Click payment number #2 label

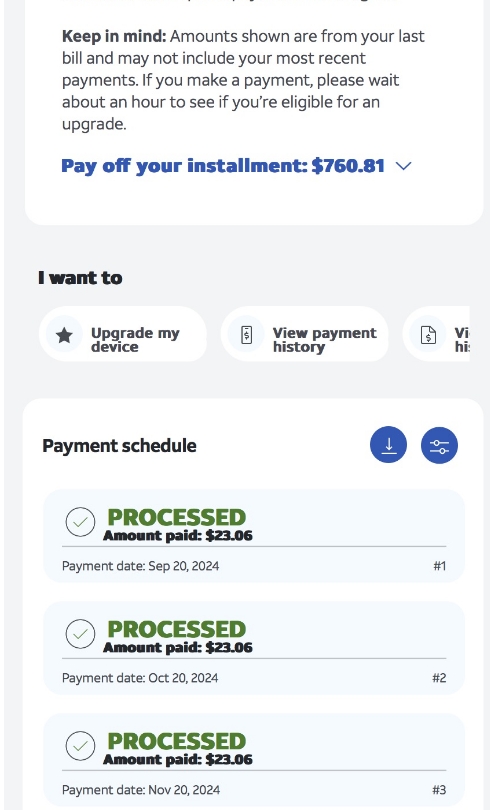point(439,678)
